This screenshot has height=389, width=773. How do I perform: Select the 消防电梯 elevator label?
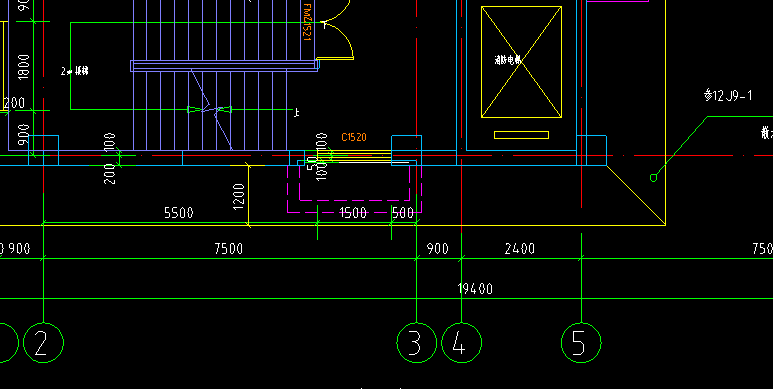tap(508, 60)
